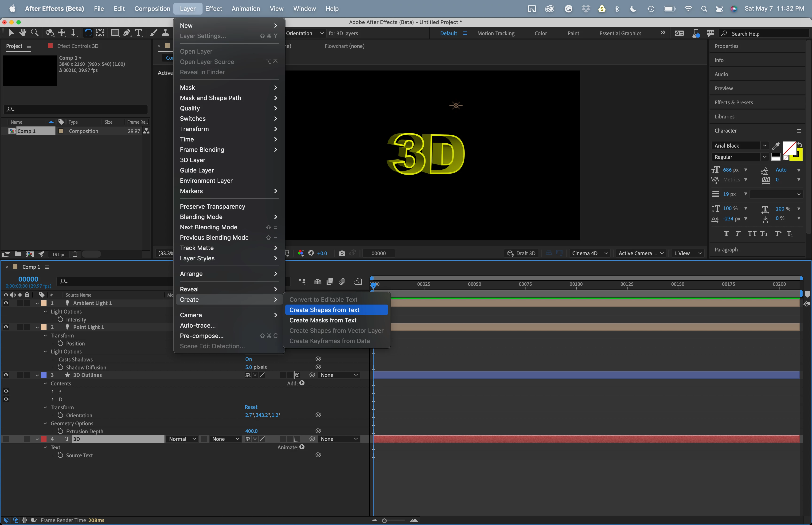Open the Arial Black font dropdown
Viewport: 812px width, 525px height.
(x=764, y=145)
